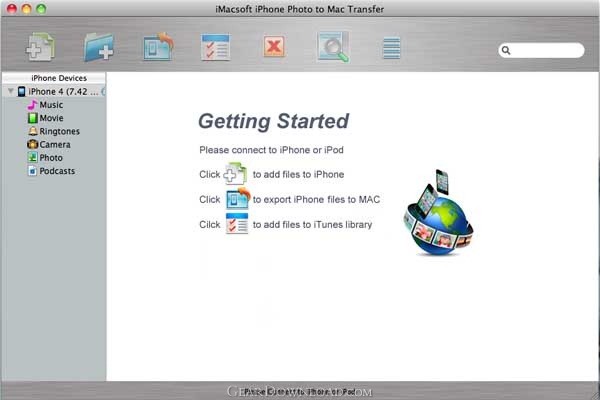Screen dimensions: 600x400
Task: Open the Movie category in sidebar
Action: click(x=51, y=118)
